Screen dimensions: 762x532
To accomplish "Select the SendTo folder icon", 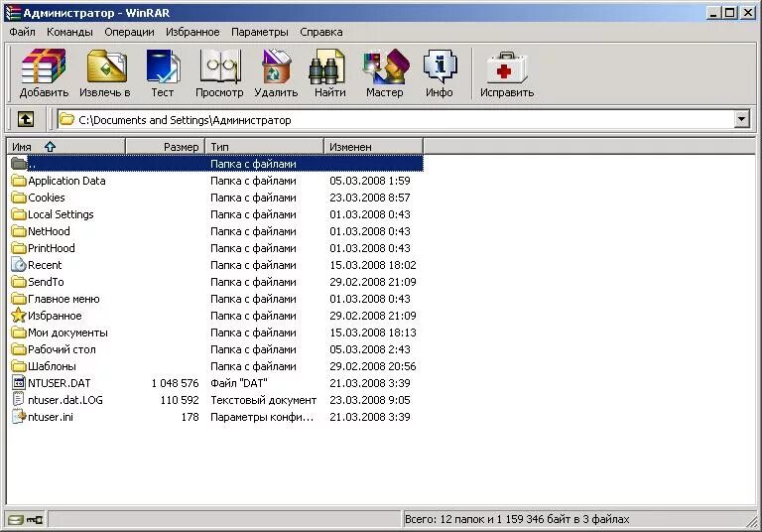I will (x=19, y=282).
